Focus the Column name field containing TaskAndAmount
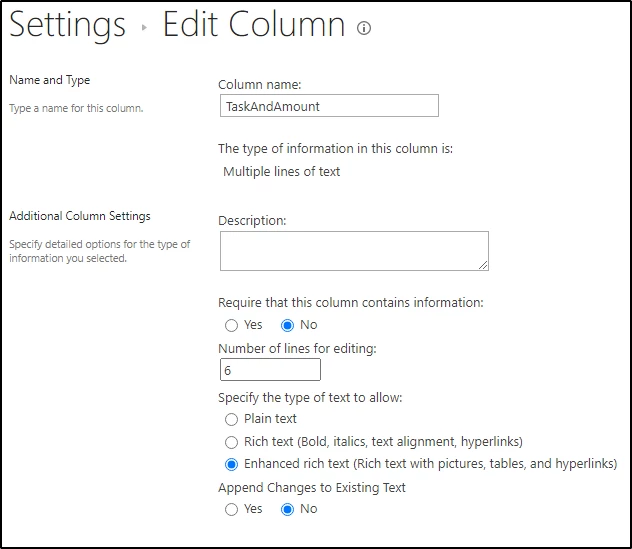 (329, 106)
